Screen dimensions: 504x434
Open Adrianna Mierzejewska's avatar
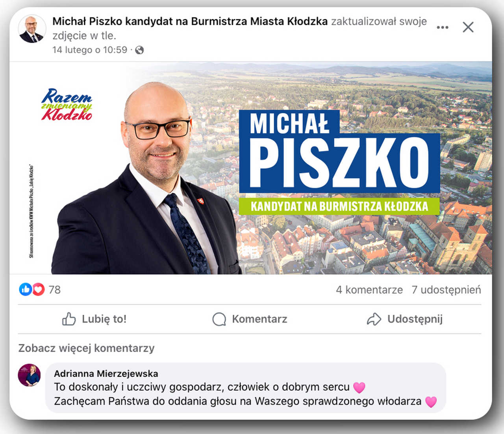point(29,375)
